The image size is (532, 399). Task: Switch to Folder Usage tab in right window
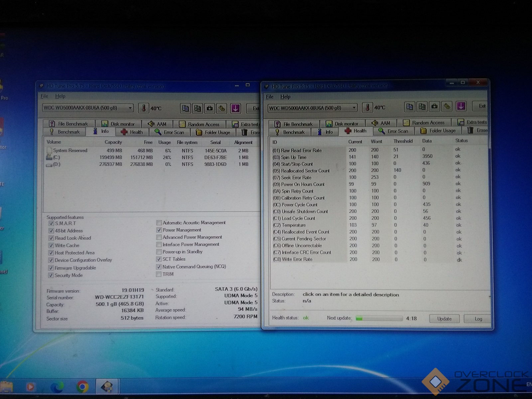pyautogui.click(x=438, y=131)
